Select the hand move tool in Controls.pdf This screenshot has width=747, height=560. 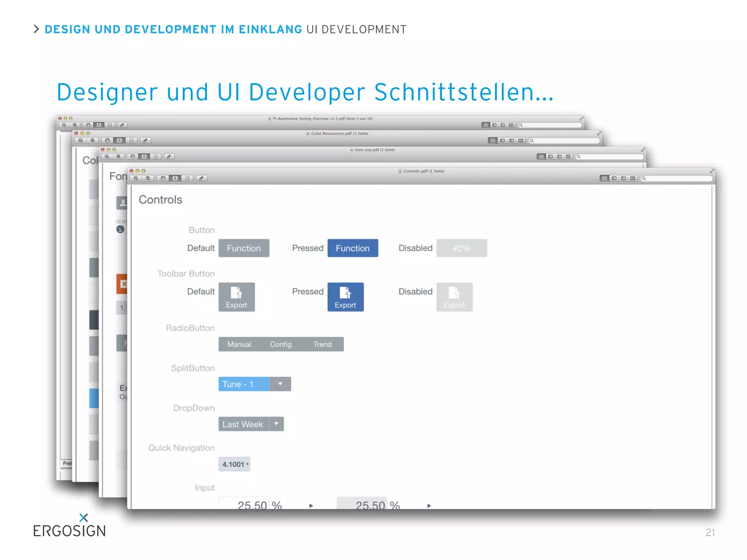pyautogui.click(x=163, y=178)
